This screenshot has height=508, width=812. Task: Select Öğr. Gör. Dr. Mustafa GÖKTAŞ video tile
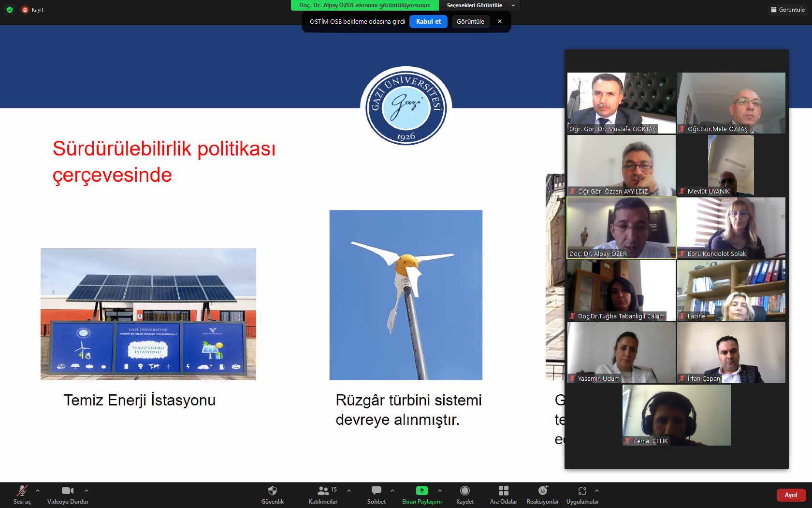622,103
